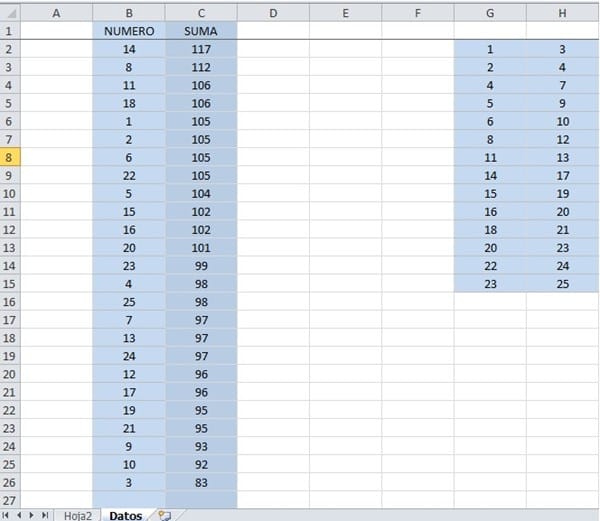This screenshot has width=600, height=521.
Task: Select cell G6 containing 6
Action: pos(490,121)
